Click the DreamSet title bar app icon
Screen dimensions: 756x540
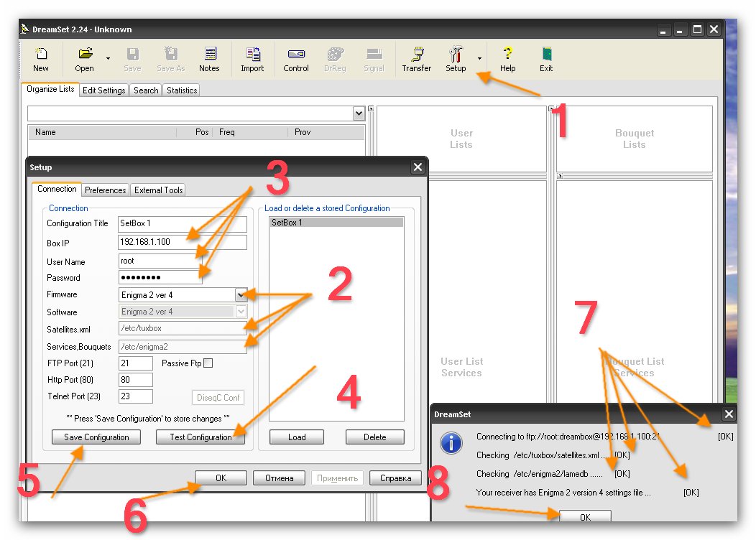tap(25, 29)
